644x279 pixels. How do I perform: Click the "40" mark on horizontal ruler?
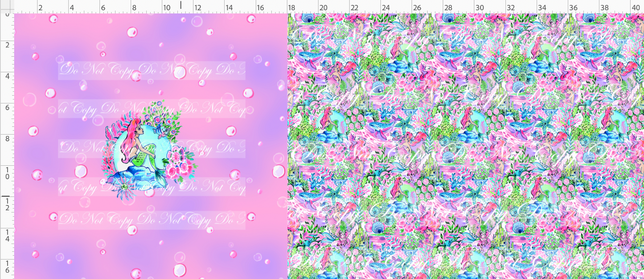click(x=636, y=8)
